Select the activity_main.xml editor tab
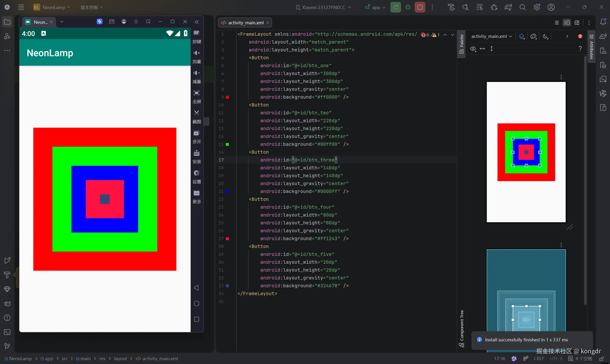 point(245,23)
